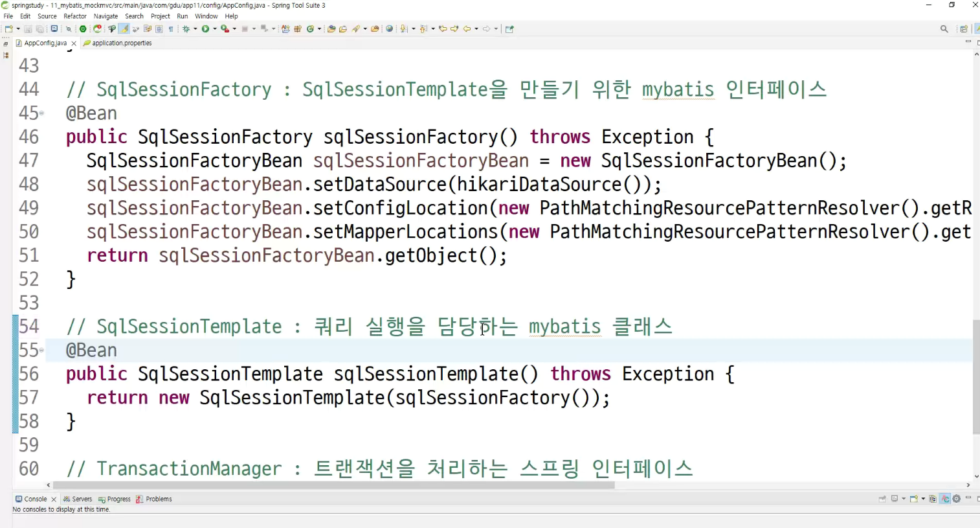
Task: Click the editor horizontal scrollbar
Action: tap(333, 485)
